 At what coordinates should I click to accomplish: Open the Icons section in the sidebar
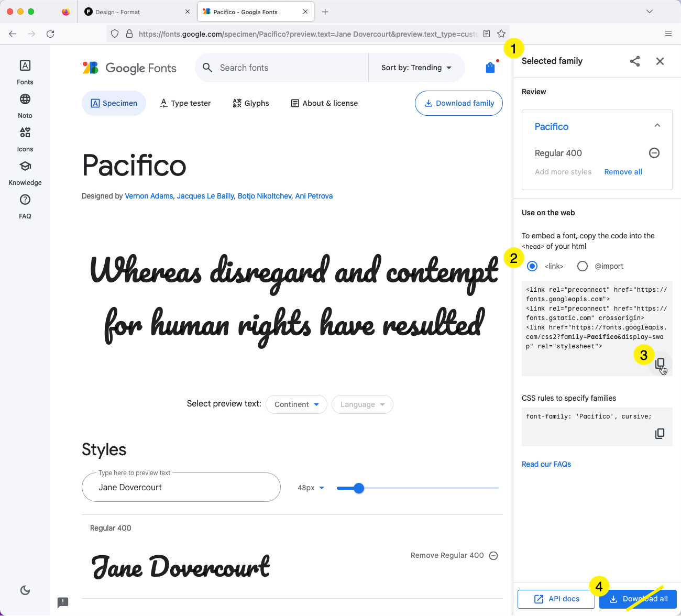25,139
